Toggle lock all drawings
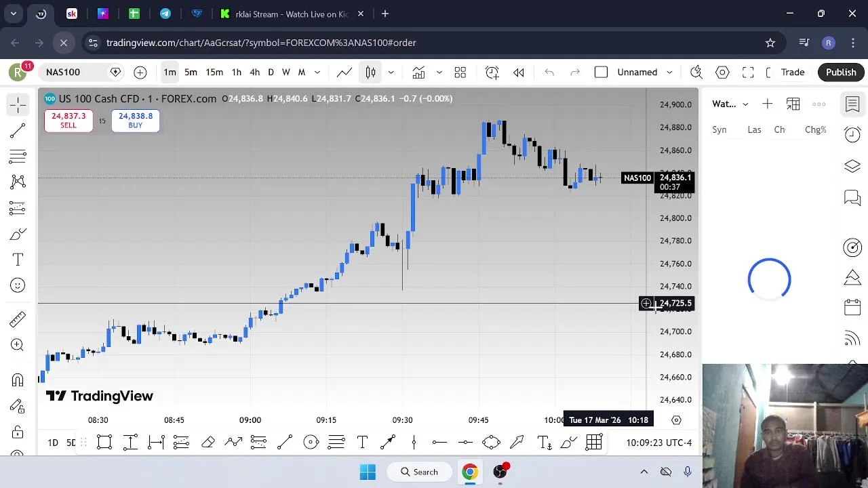The image size is (868, 488). pyautogui.click(x=18, y=432)
